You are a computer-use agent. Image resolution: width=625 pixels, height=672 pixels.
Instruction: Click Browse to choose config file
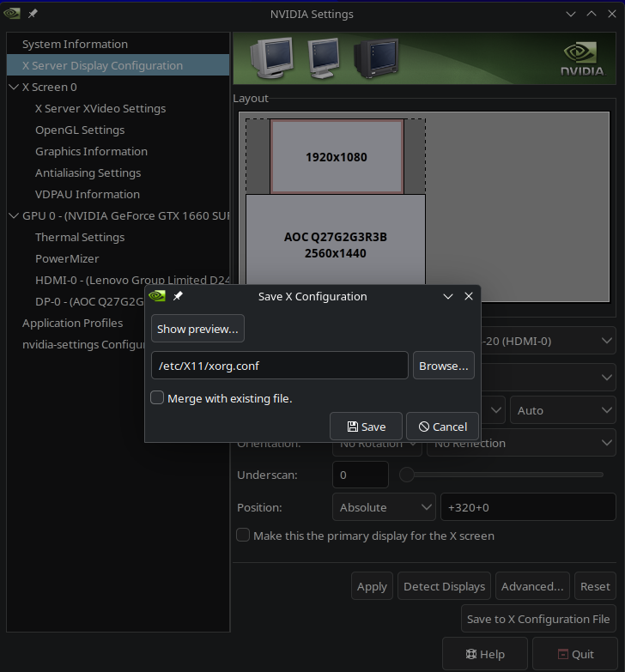(x=444, y=366)
